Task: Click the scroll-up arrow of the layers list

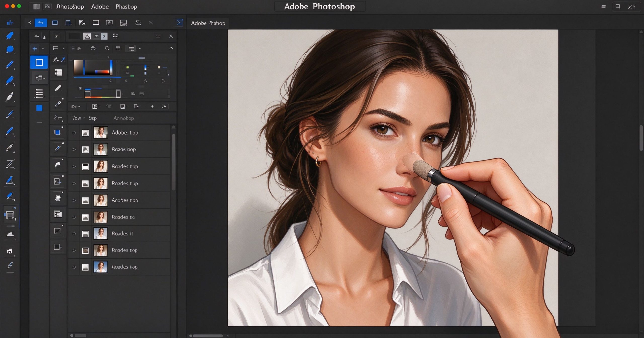Action: point(173,127)
